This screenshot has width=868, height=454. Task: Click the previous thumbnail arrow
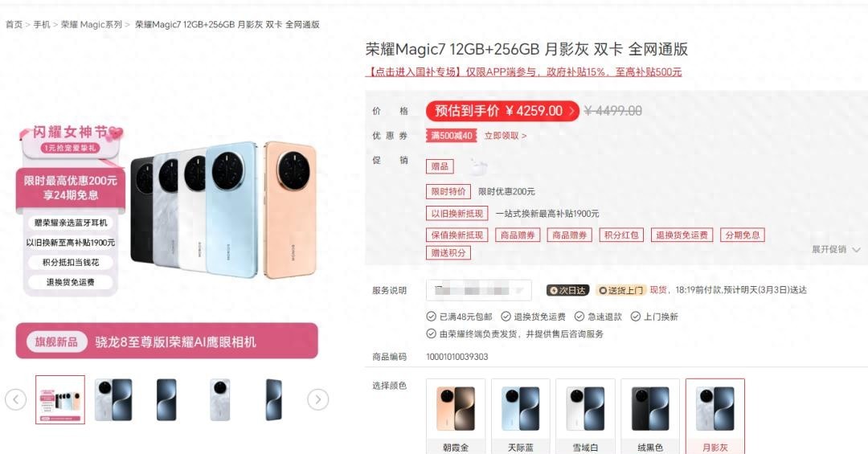pos(15,399)
